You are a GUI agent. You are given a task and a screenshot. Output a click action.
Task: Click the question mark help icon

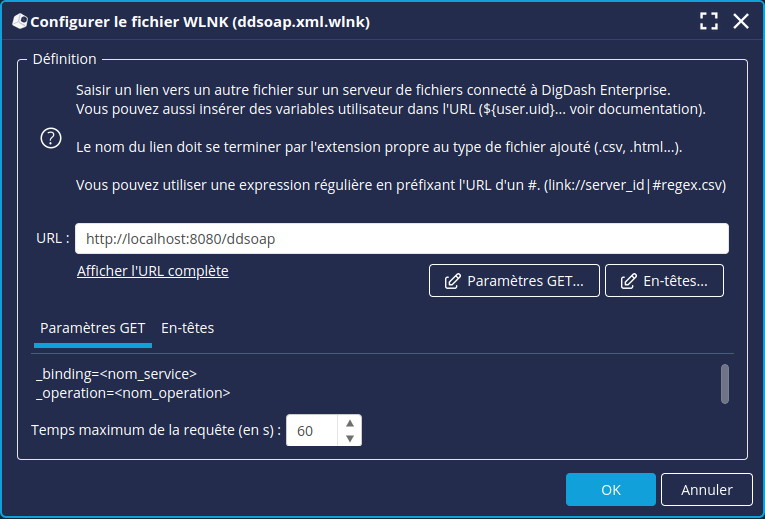point(51,139)
